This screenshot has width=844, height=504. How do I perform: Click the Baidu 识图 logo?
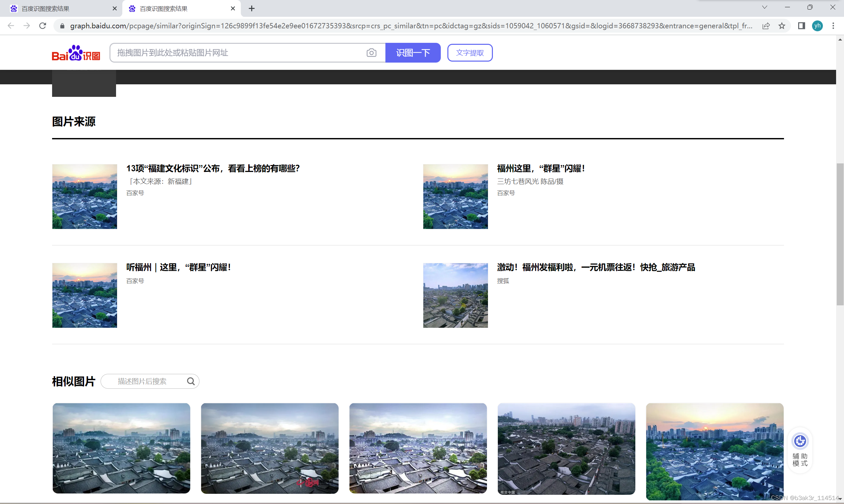click(x=76, y=53)
